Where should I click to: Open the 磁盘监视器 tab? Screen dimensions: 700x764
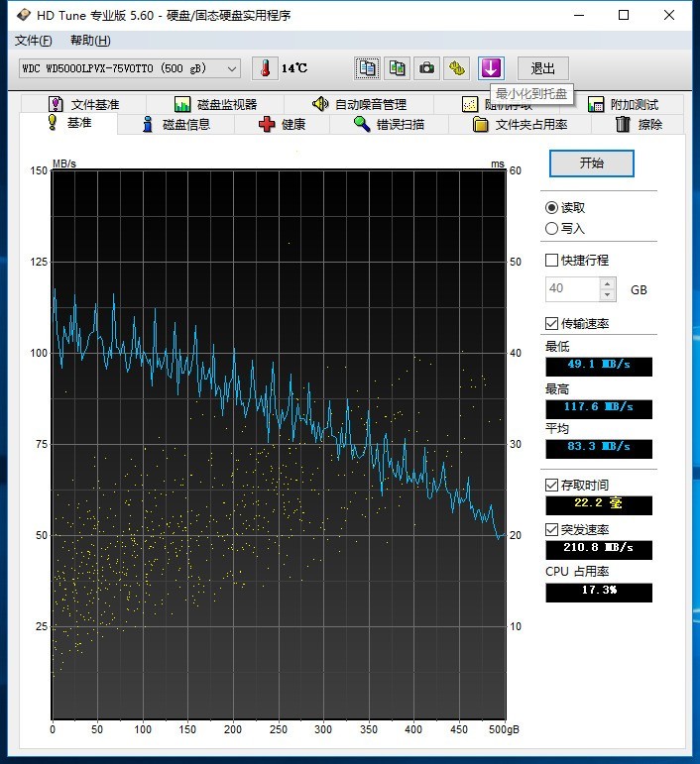[215, 104]
